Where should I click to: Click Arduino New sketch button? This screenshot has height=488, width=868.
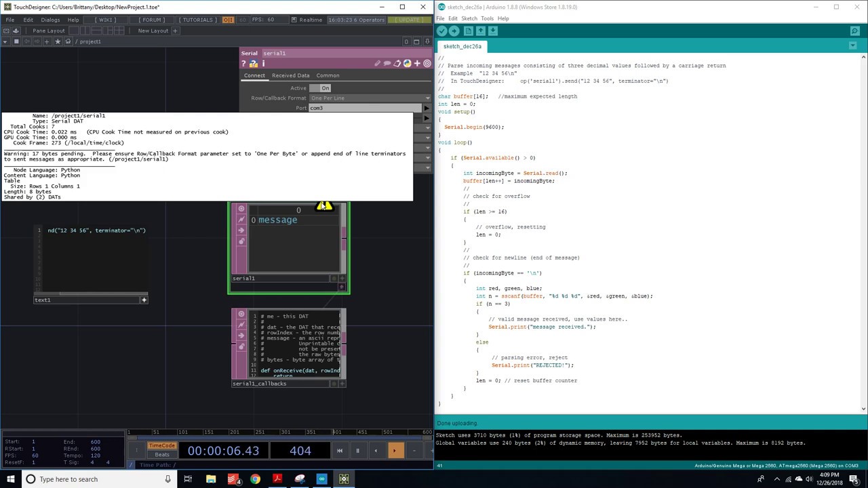point(469,31)
